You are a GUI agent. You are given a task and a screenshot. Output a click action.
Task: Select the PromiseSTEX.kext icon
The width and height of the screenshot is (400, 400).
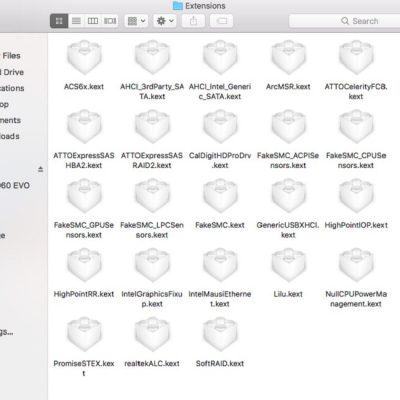coord(84,335)
